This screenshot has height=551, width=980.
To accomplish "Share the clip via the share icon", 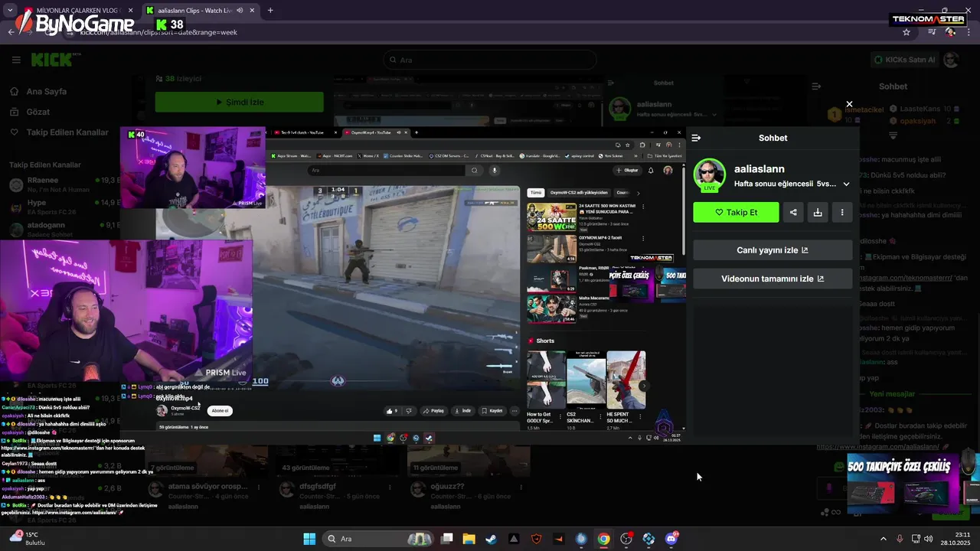I will point(793,212).
